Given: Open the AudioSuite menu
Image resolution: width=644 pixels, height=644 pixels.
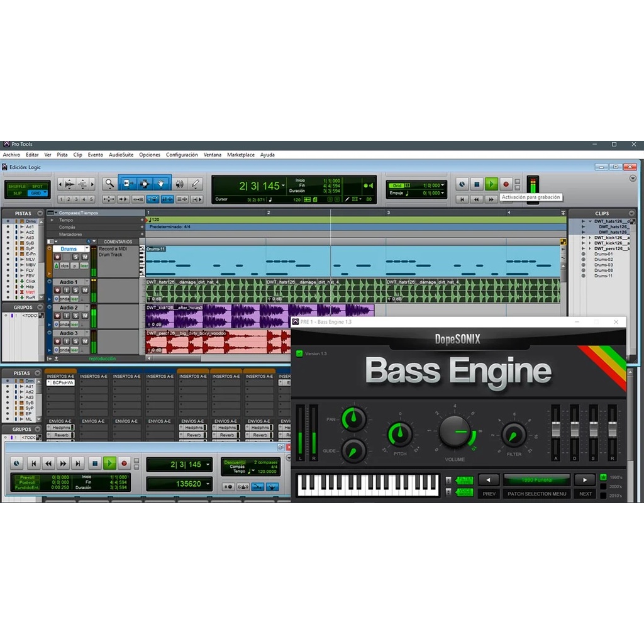Looking at the screenshot, I should click(121, 155).
